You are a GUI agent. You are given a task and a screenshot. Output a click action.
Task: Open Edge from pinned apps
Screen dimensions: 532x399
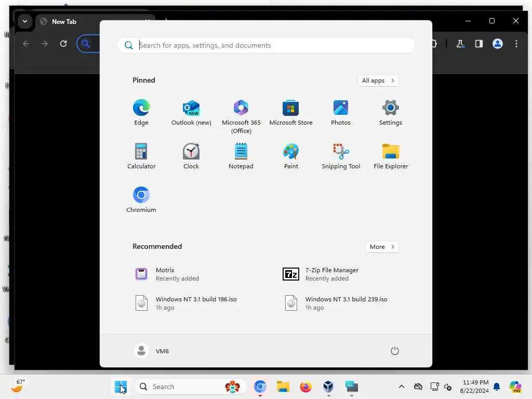pyautogui.click(x=141, y=113)
